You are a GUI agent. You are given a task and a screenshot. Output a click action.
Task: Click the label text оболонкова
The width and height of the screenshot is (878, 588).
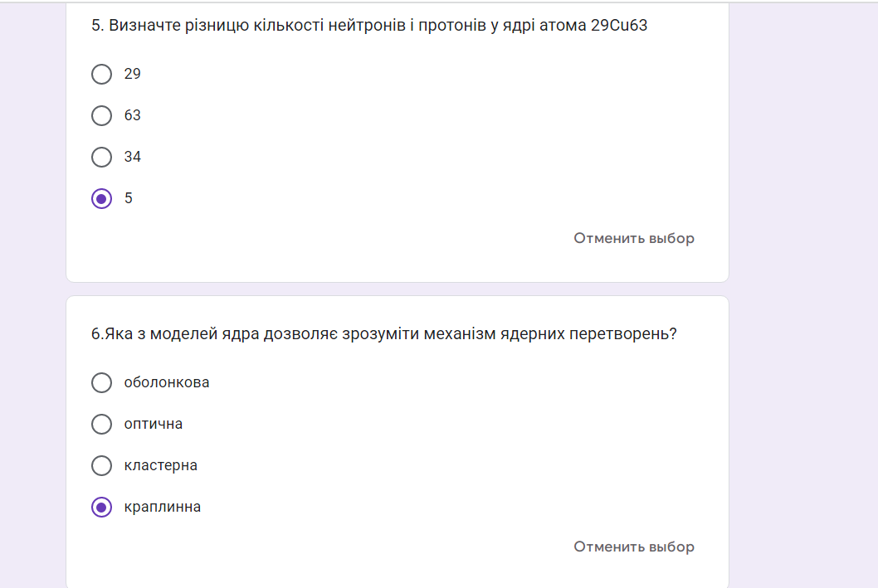(x=167, y=382)
